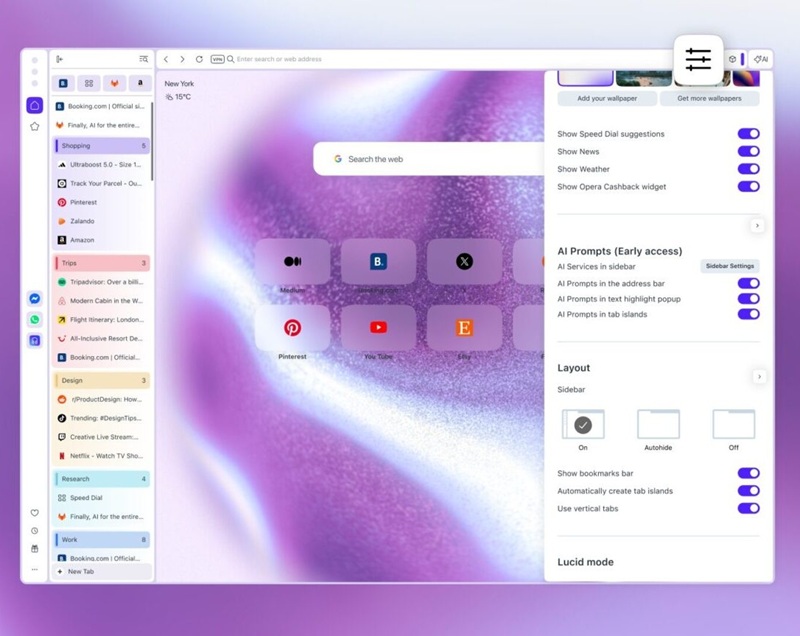Toggle AI Prompts in tab islands
Screen dimensions: 800x636
pos(748,314)
